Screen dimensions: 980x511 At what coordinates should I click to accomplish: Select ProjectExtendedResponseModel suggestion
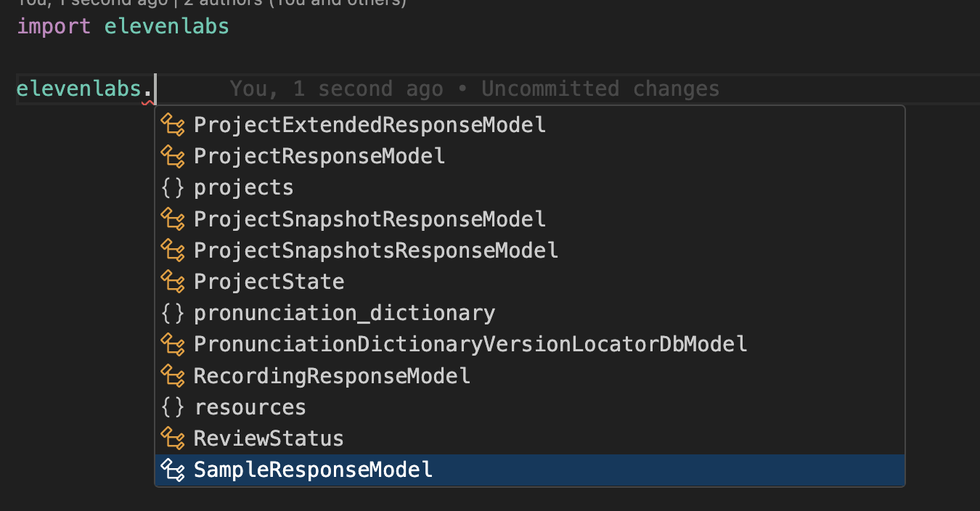[x=369, y=125]
